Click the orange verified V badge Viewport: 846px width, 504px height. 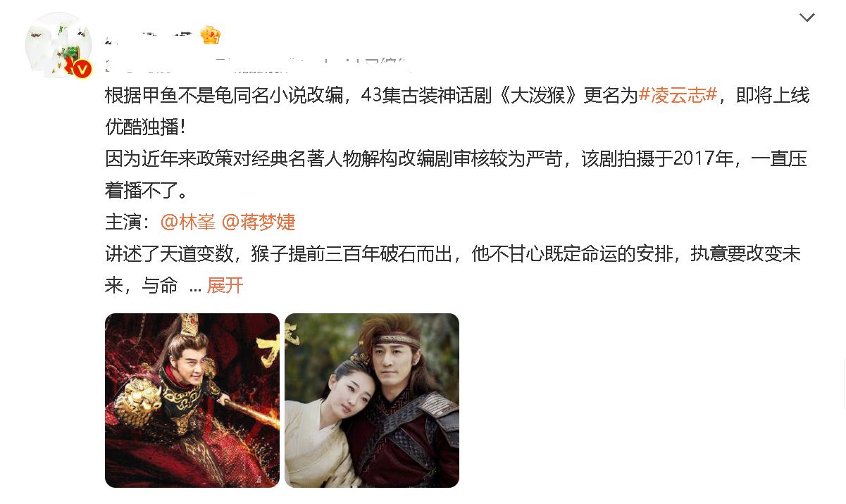pos(82,68)
